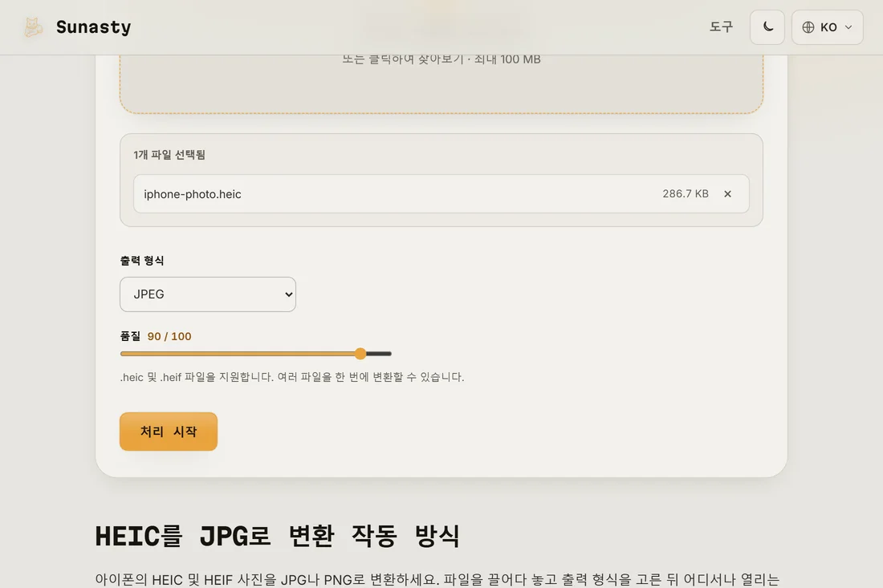Click the 1개 파일 선택됨 label
Viewport: 883px width, 588px height.
click(169, 155)
